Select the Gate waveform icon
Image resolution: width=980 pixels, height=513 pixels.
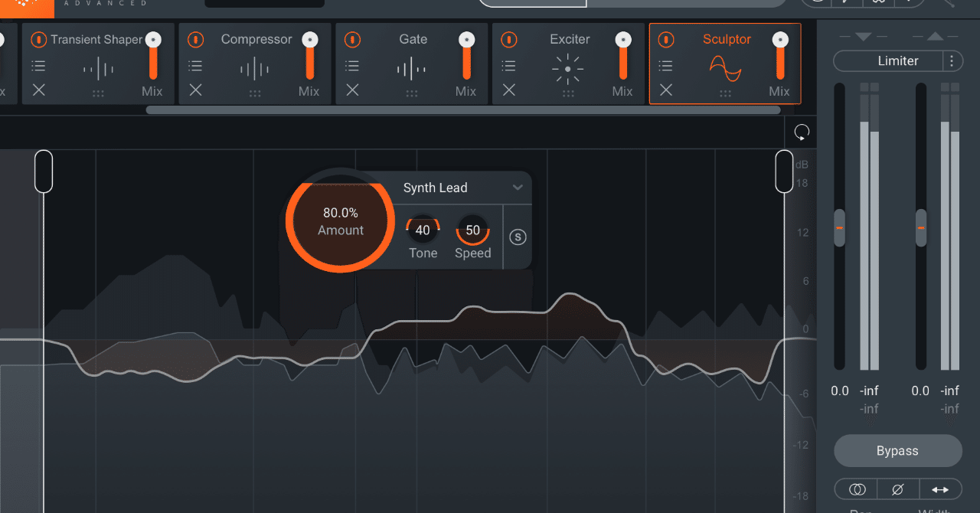point(412,70)
